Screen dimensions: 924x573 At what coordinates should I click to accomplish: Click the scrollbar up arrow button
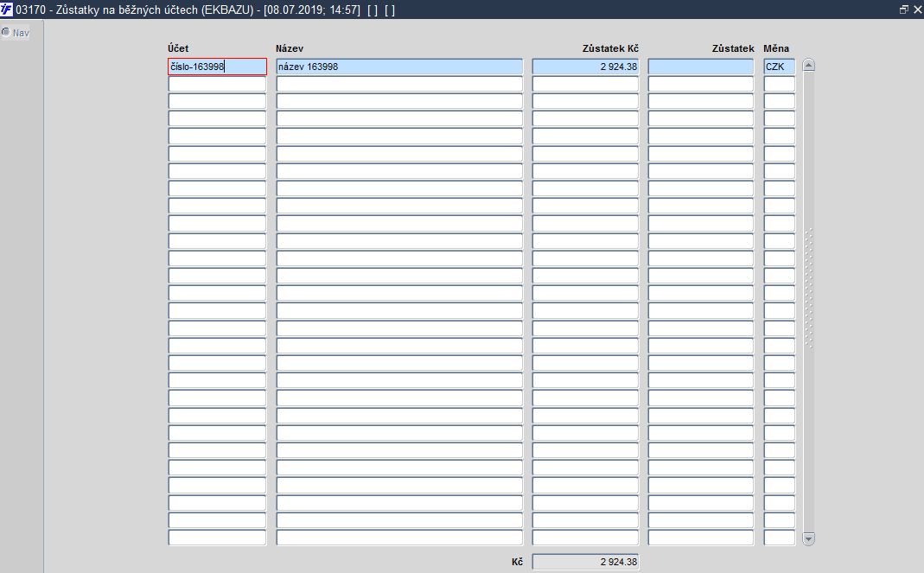(809, 66)
